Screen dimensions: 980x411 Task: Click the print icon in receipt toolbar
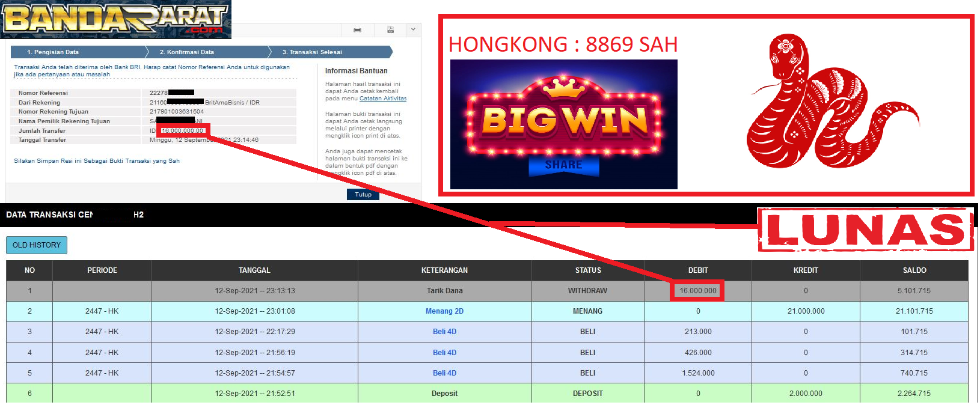(357, 30)
